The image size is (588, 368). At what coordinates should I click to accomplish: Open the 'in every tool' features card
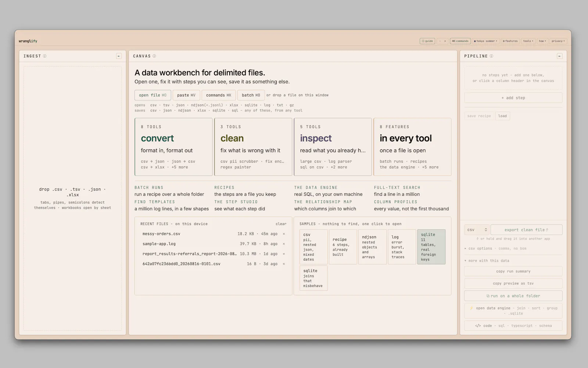pos(412,147)
